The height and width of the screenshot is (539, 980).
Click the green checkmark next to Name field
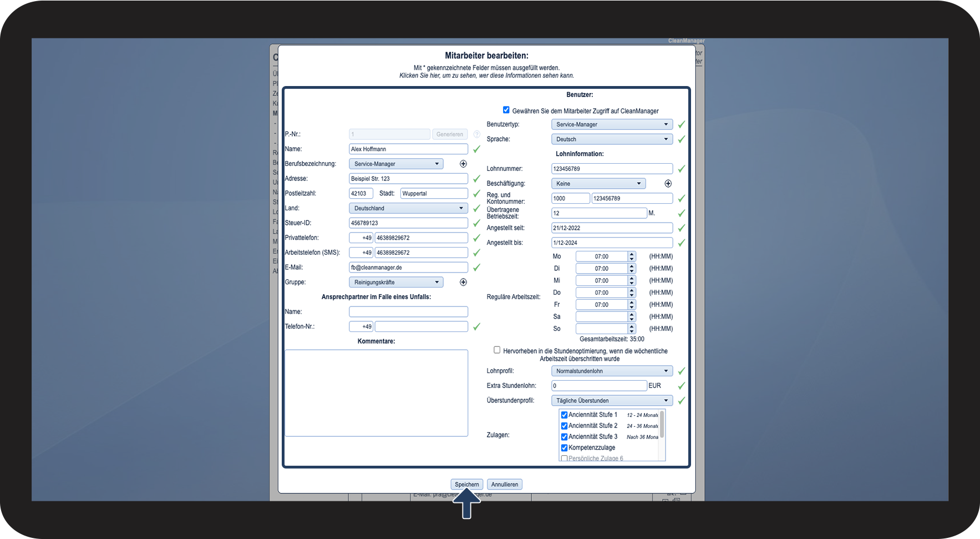tap(476, 149)
